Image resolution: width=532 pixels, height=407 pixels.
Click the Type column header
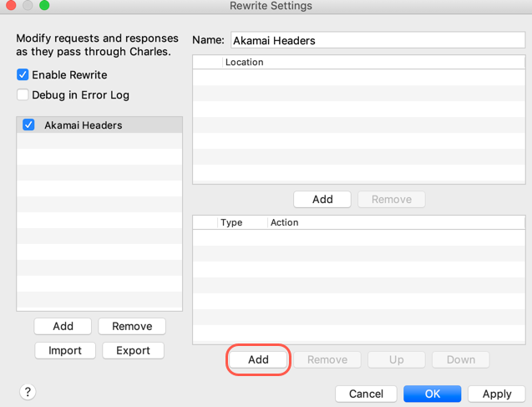tap(231, 222)
